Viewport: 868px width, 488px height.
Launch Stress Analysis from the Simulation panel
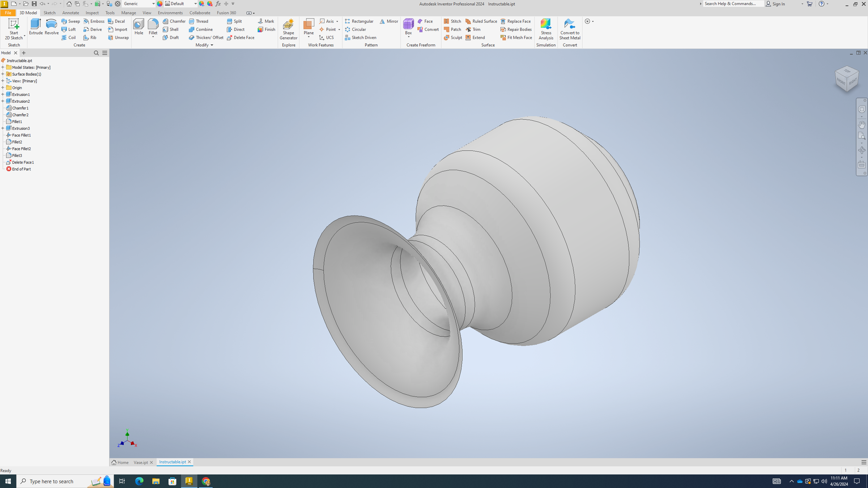[546, 30]
